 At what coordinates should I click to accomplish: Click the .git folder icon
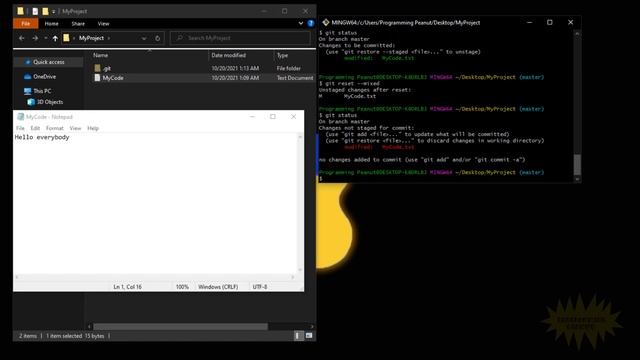tap(97, 68)
